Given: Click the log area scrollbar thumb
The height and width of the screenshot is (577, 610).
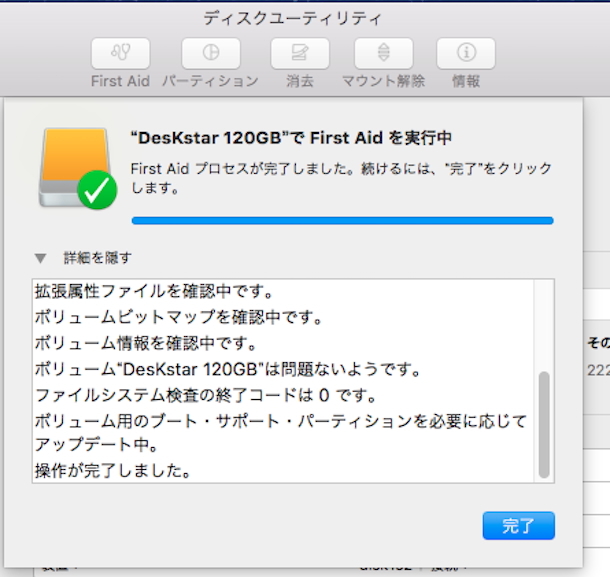Looking at the screenshot, I should click(544, 424).
